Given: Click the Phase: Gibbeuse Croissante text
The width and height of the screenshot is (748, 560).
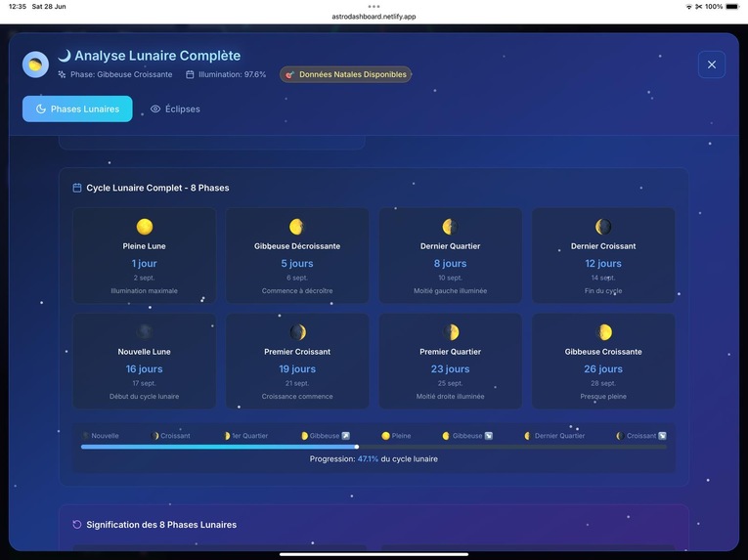Looking at the screenshot, I should point(121,74).
